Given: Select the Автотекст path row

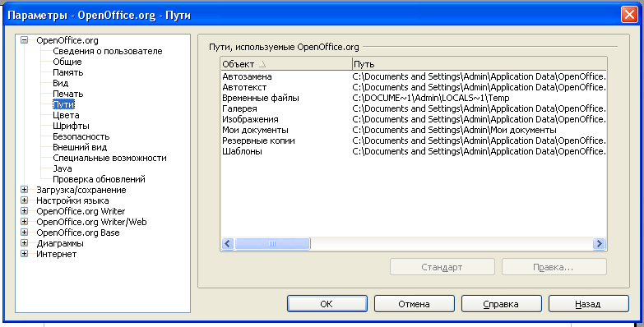Looking at the screenshot, I should click(x=413, y=87).
